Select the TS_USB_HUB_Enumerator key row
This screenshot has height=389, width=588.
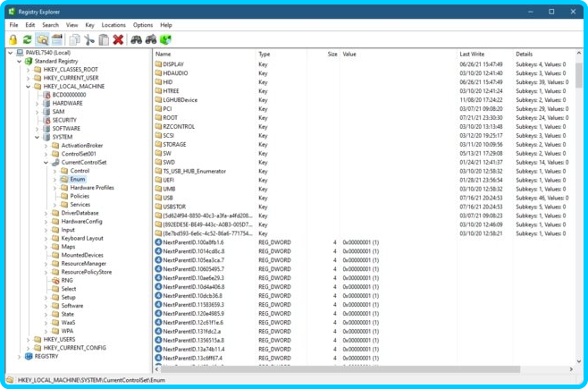[x=364, y=171]
